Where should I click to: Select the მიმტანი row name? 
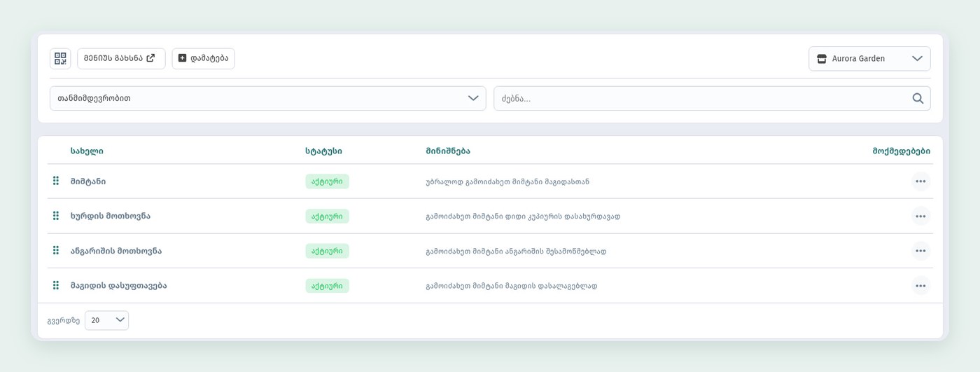pos(88,181)
